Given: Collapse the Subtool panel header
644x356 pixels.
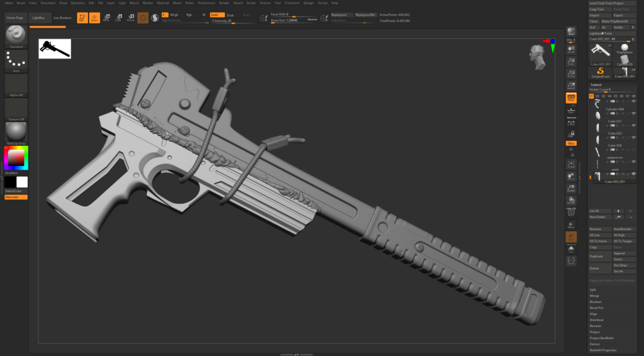Looking at the screenshot, I should click(596, 84).
